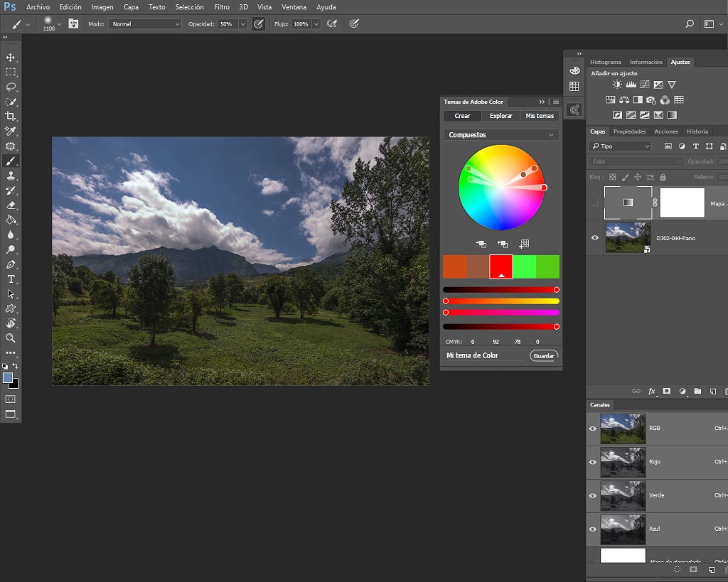
Task: Add a Photo Filter adjustment
Action: point(651,99)
